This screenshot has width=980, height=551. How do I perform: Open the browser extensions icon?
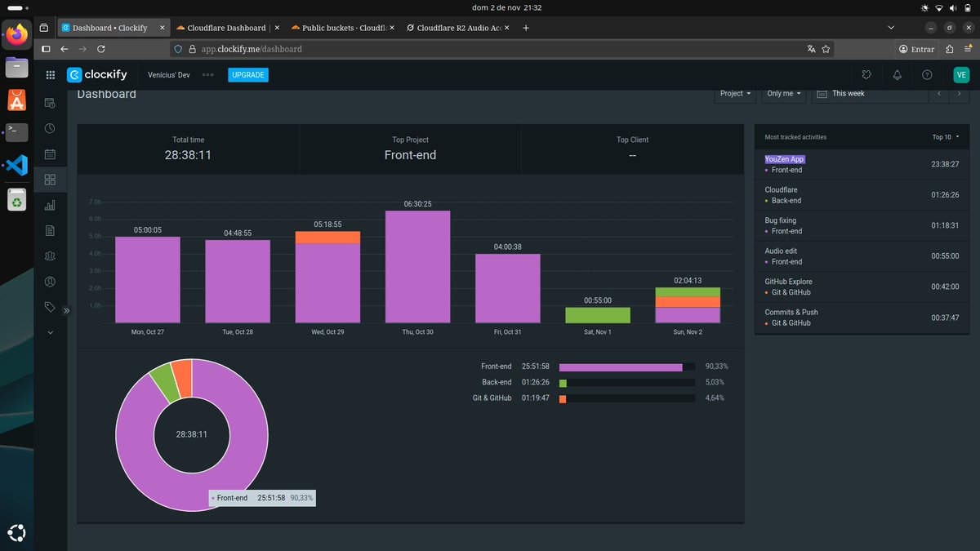(950, 49)
